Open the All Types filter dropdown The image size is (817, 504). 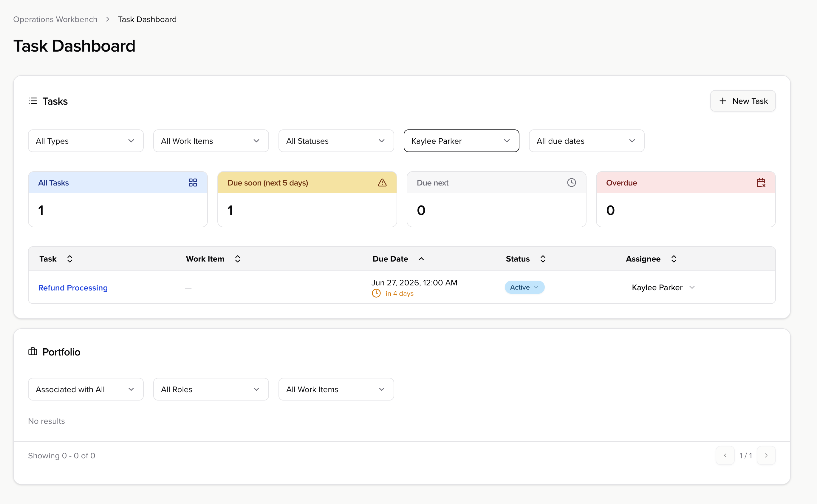86,141
